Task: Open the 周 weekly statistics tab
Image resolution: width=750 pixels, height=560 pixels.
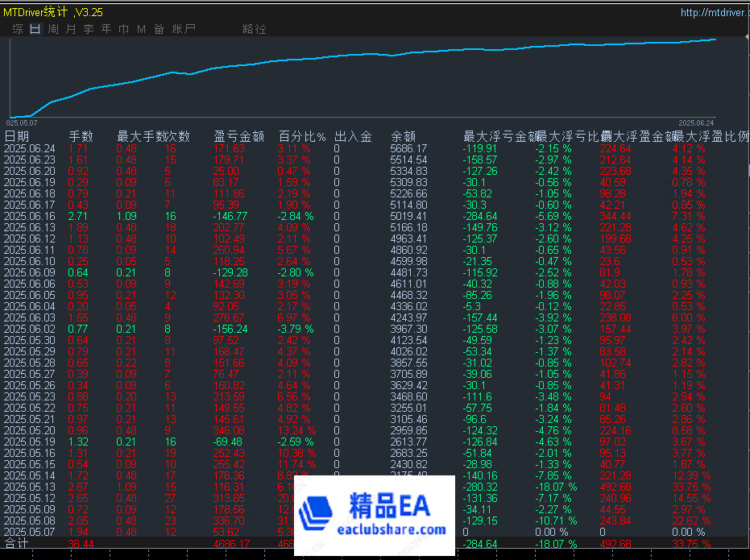Action: tap(53, 29)
